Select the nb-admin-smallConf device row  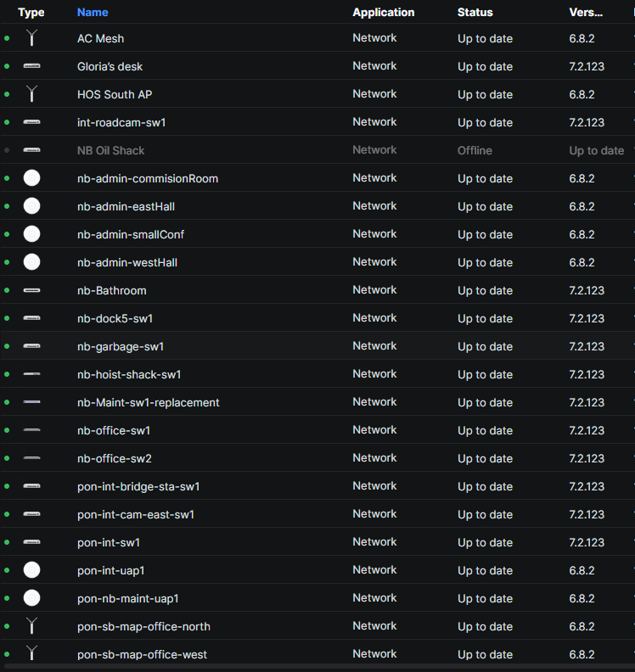pos(131,234)
